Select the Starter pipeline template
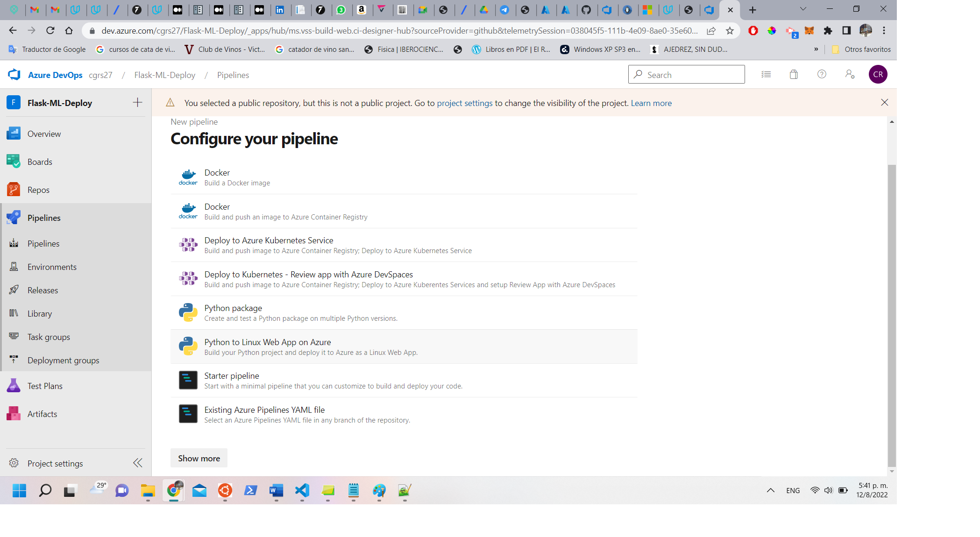The image size is (980, 537). 232,375
